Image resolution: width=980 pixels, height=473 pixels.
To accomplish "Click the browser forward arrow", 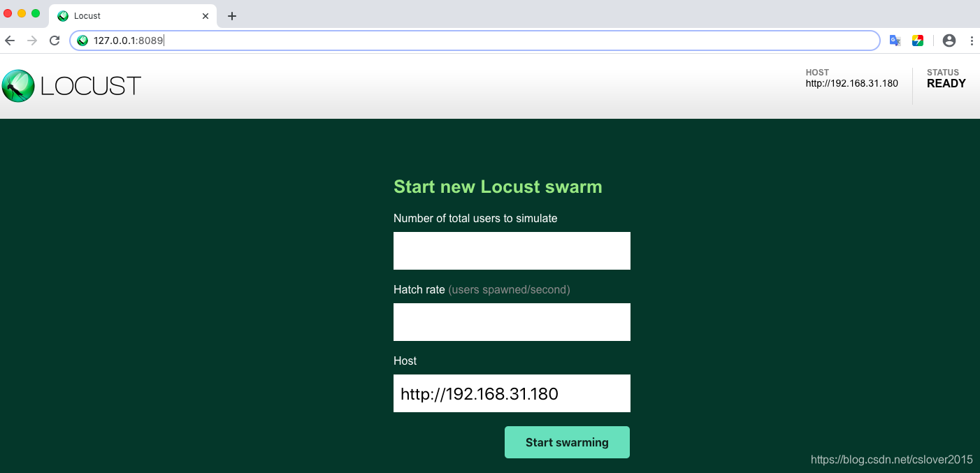I will pos(32,41).
